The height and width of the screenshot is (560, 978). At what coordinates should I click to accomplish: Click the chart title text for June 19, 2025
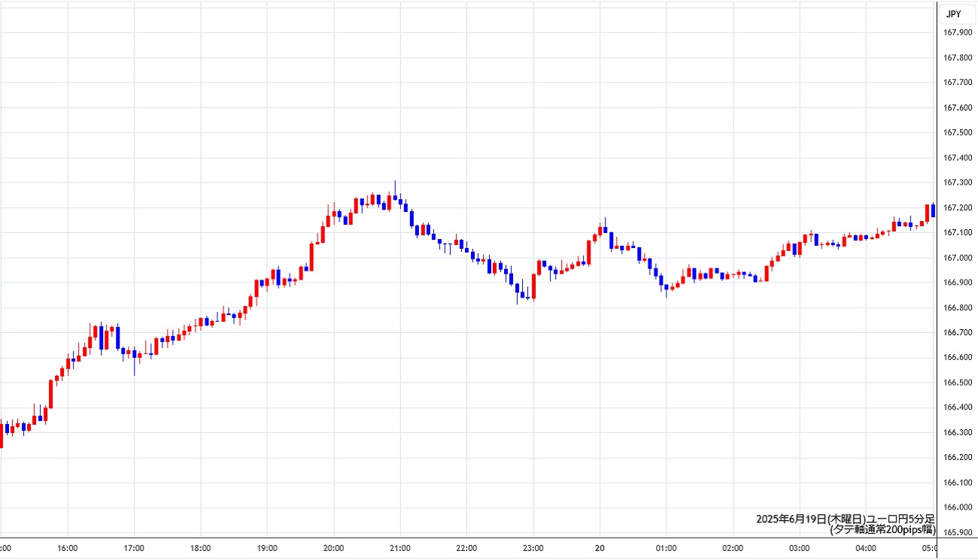tap(845, 519)
